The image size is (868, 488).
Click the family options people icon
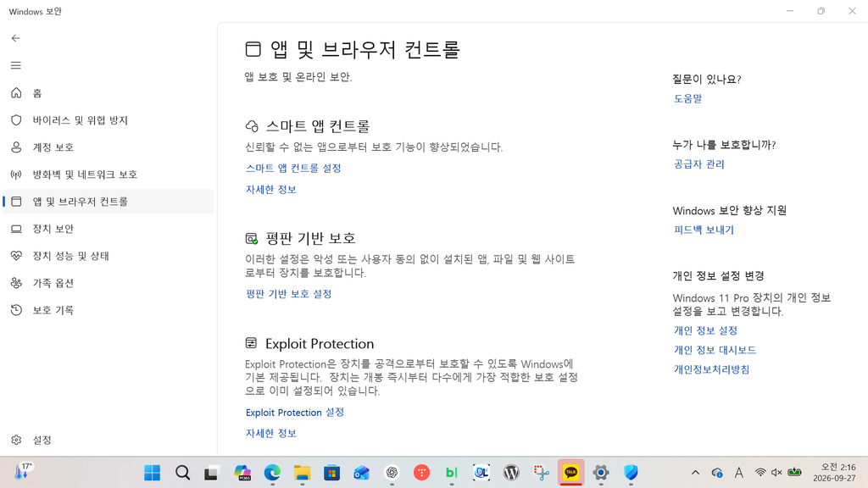pyautogui.click(x=16, y=283)
